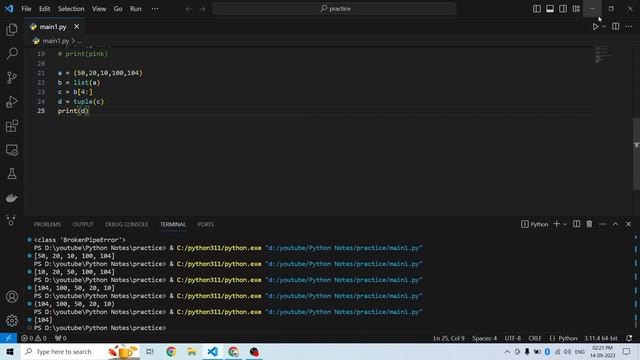Open the Windows Start button

(x=10, y=351)
